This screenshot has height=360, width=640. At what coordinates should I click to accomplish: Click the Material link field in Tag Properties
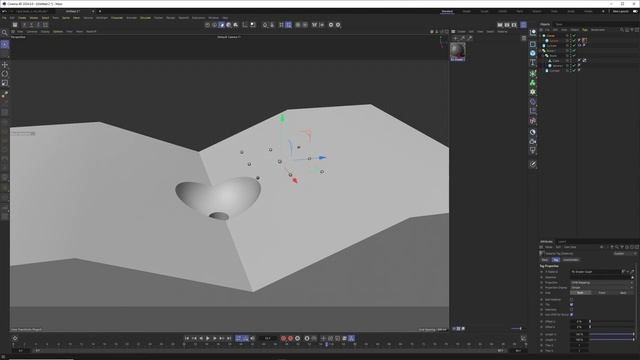[x=595, y=272]
